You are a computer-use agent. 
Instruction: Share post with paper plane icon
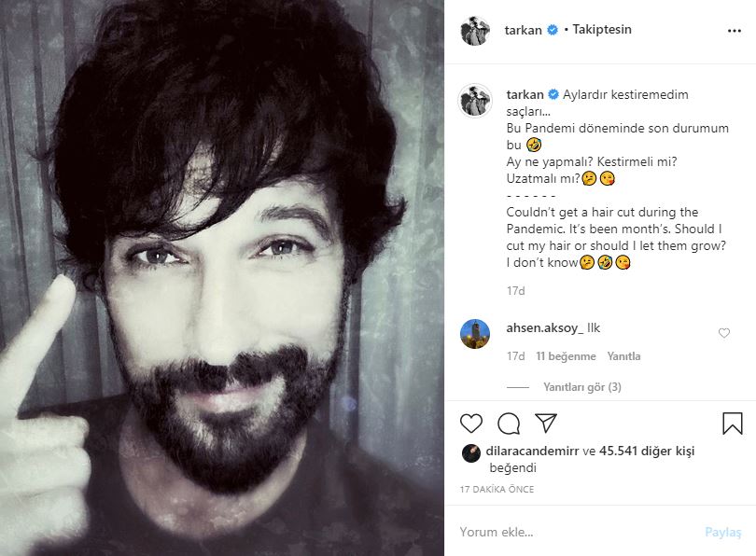[546, 423]
